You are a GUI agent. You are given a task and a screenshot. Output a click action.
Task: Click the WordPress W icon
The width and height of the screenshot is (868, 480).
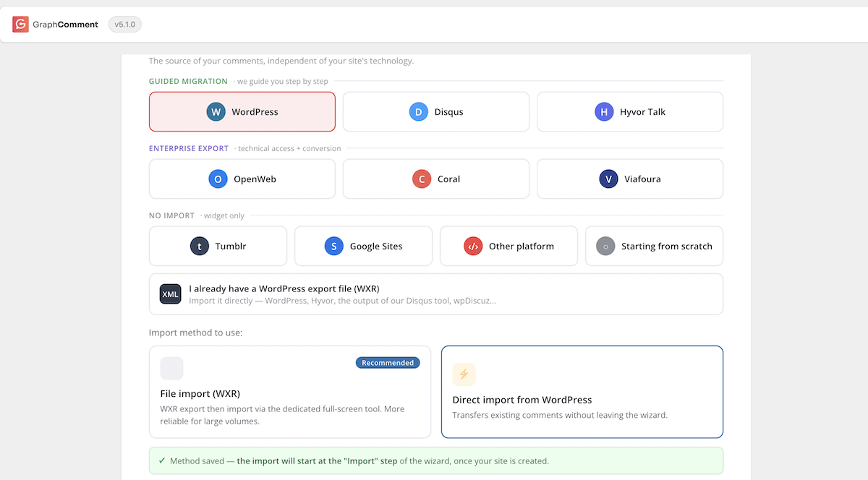(216, 112)
